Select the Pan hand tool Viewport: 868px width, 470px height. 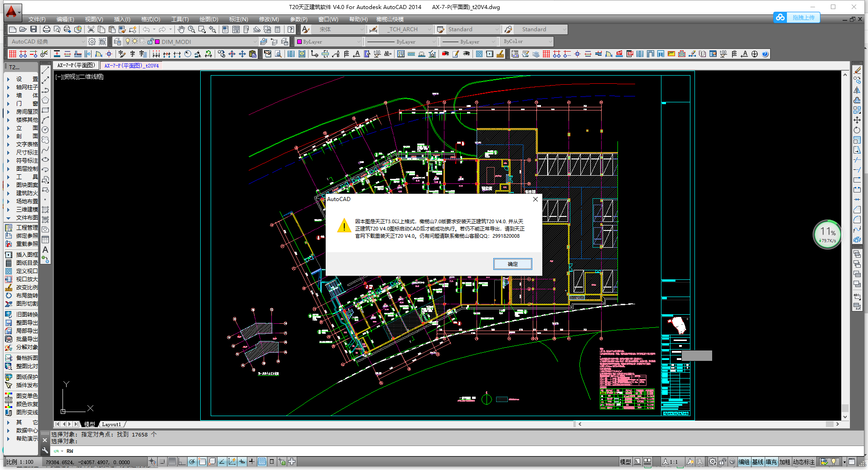point(181,29)
